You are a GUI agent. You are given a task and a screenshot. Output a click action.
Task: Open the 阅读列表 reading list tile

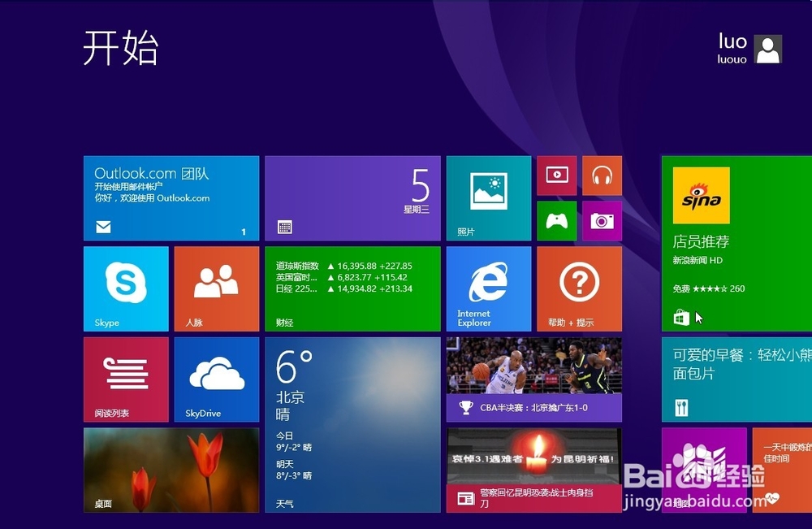tap(126, 379)
